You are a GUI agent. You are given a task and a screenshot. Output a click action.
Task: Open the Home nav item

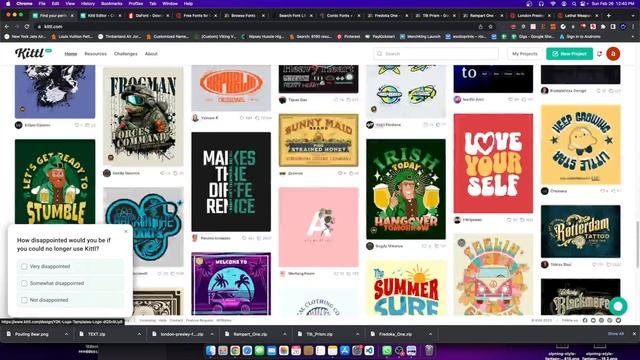click(x=71, y=54)
